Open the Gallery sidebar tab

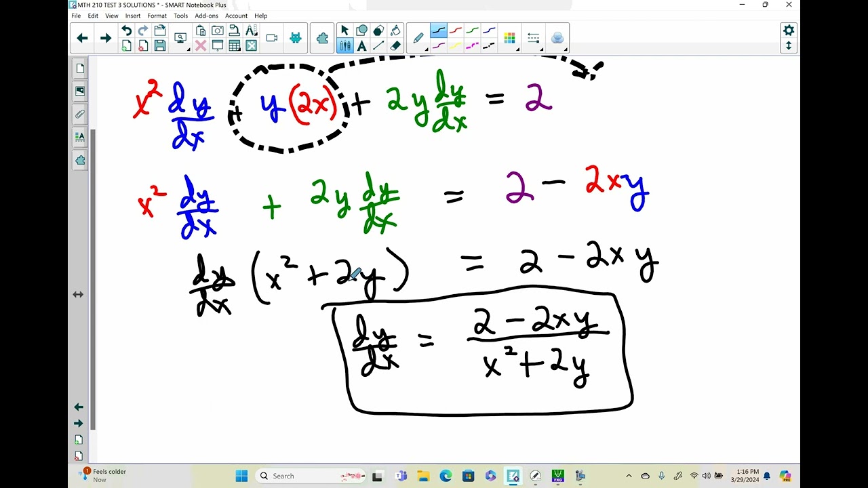coord(80,91)
